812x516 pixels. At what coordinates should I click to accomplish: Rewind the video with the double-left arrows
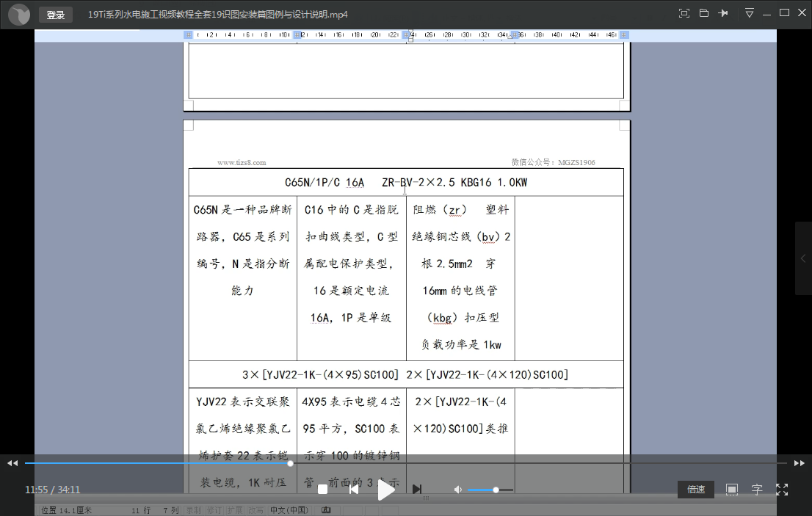point(12,463)
